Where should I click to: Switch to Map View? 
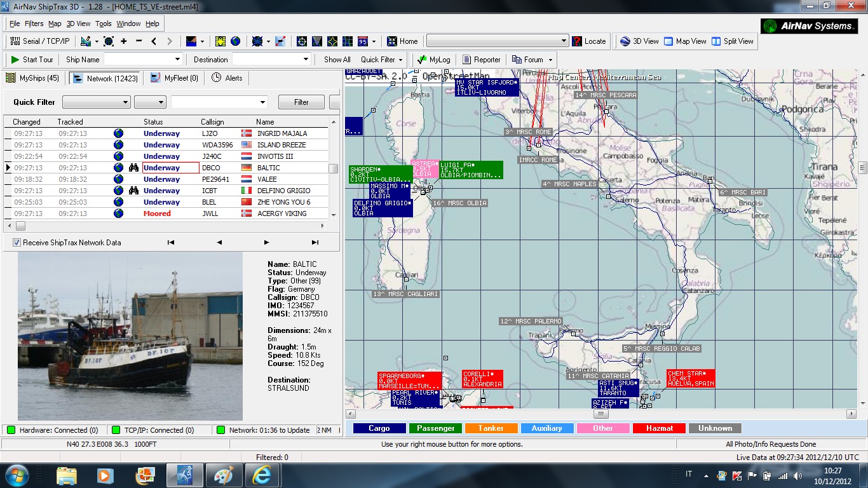(x=685, y=41)
